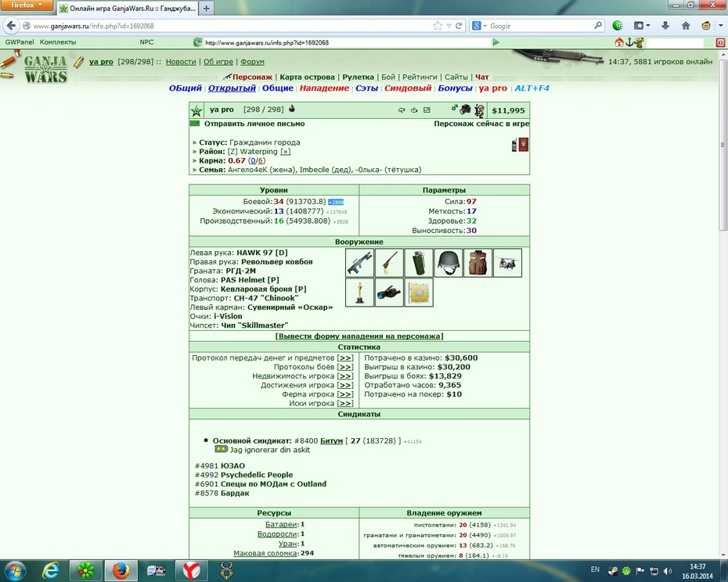Open the Битум syndicate link
This screenshot has width=728, height=582.
pos(331,441)
